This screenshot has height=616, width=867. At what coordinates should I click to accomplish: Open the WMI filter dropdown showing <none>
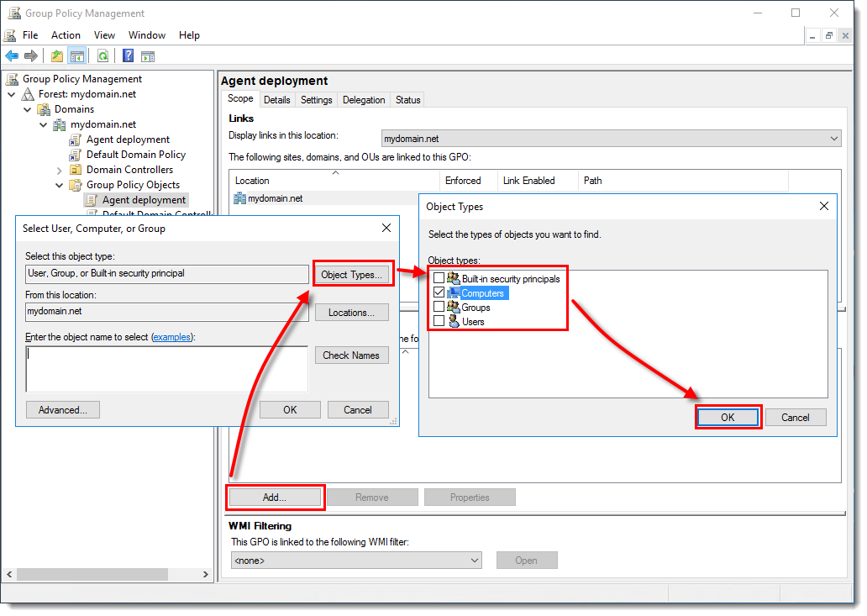pyautogui.click(x=356, y=560)
